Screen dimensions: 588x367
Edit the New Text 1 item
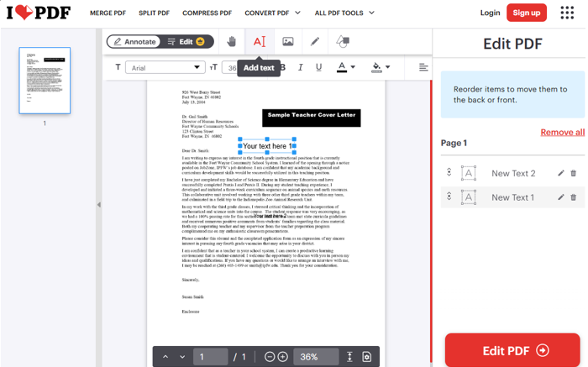coord(561,197)
